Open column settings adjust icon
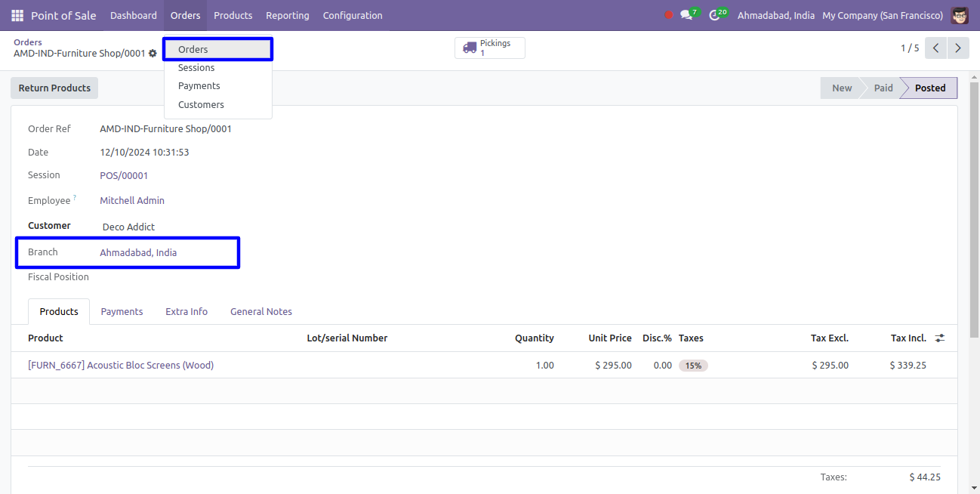Image resolution: width=980 pixels, height=494 pixels. [940, 338]
